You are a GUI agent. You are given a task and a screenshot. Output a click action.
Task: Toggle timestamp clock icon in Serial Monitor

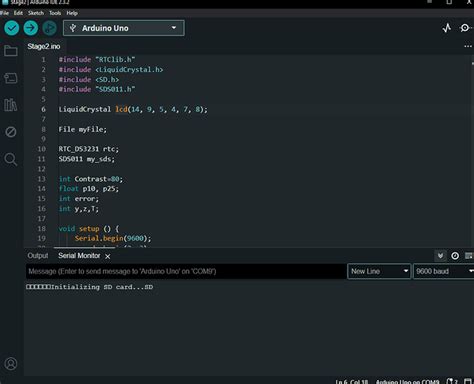(455, 256)
